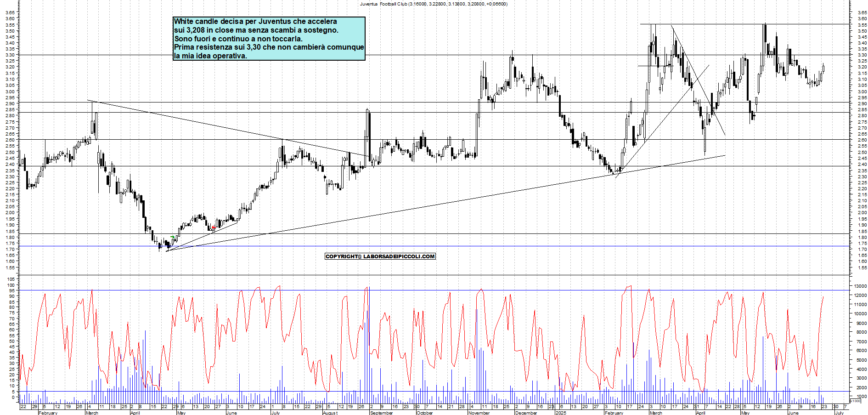This screenshot has height=415, width=868.
Task: Click the '13000' volume axis label
Action: (x=860, y=286)
